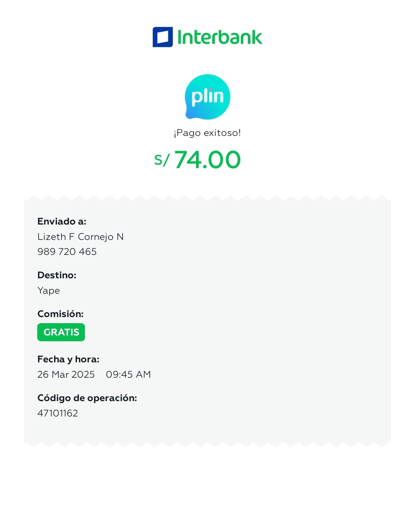Click the Comisión: label
The image size is (415, 532).
click(60, 314)
